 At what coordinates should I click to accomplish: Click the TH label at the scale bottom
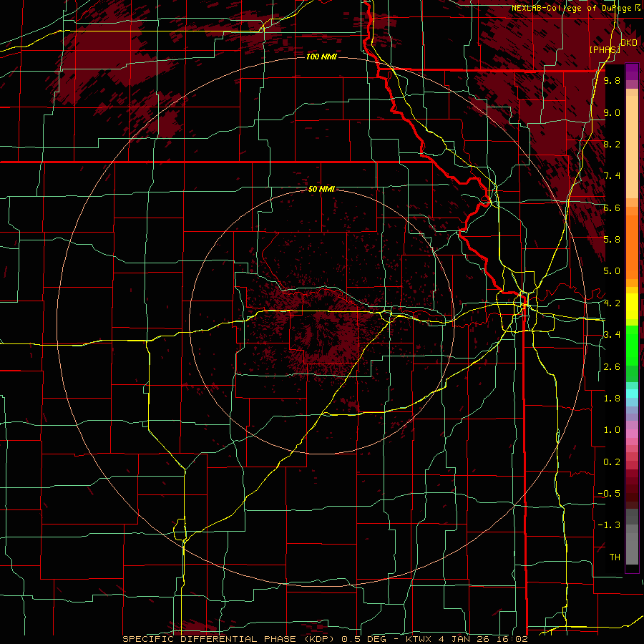(615, 557)
